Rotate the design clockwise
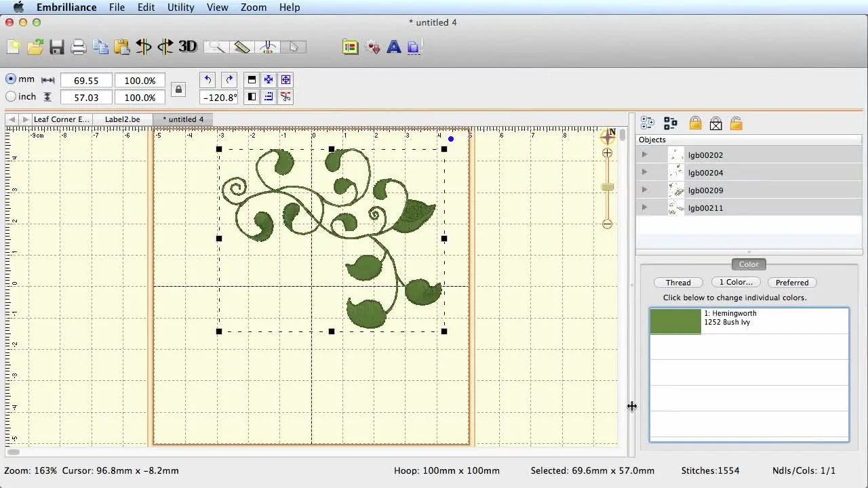 click(x=229, y=79)
